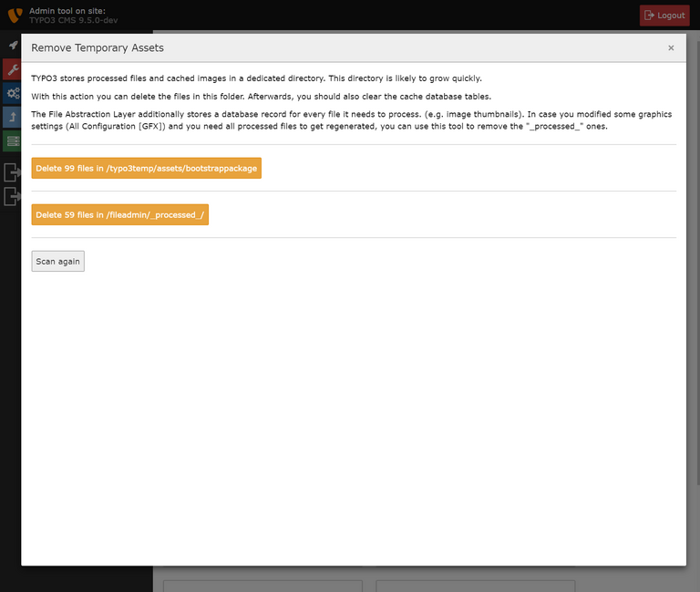Screen dimensions: 700x592
Task: Click the TYPO3 CMS 9.5.0-dev version text
Action: (x=73, y=20)
